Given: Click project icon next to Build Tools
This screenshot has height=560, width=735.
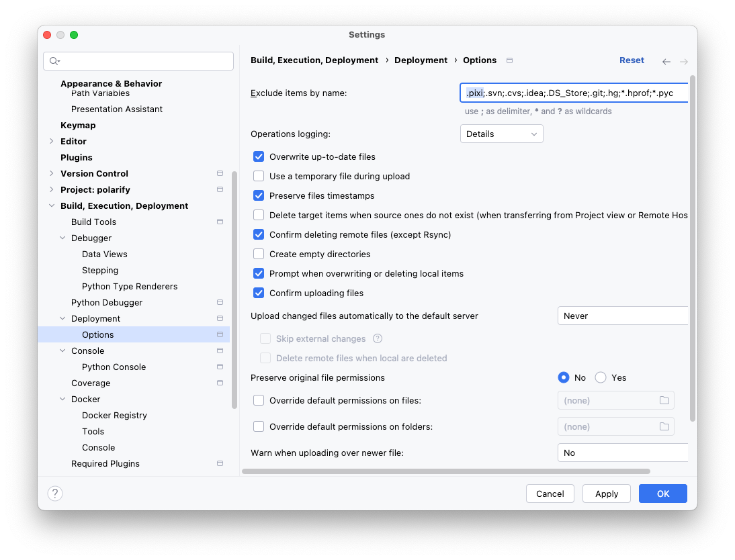Looking at the screenshot, I should pyautogui.click(x=220, y=222).
